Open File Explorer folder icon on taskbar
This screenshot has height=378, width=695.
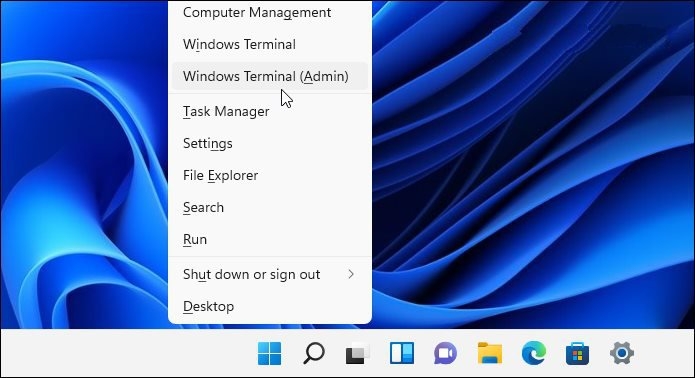coord(490,353)
